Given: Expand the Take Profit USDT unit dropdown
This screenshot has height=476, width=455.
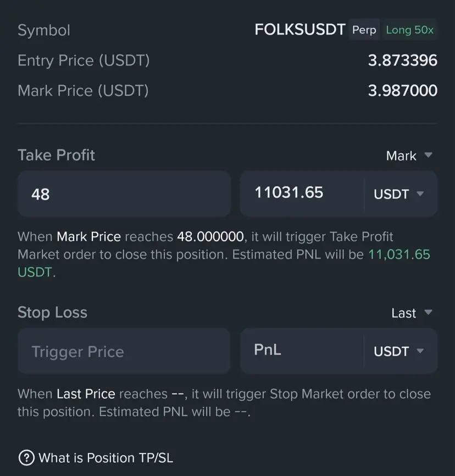Looking at the screenshot, I should point(399,194).
